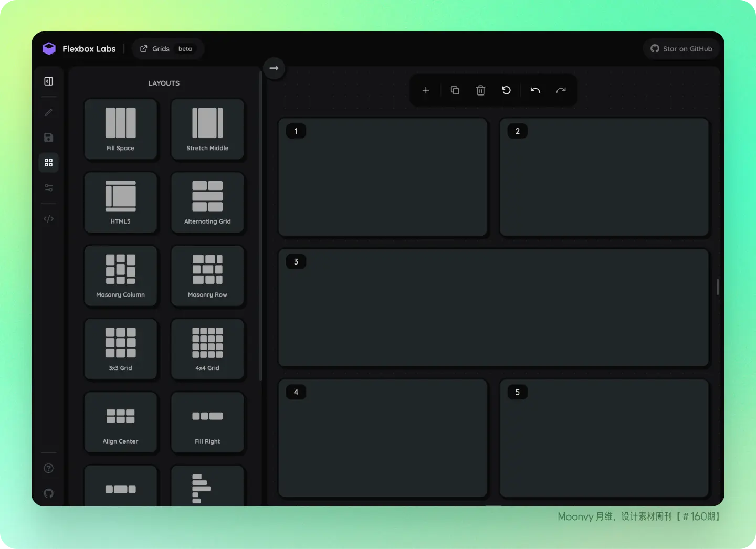Open the settings sliders tab in sidebar

[49, 188]
